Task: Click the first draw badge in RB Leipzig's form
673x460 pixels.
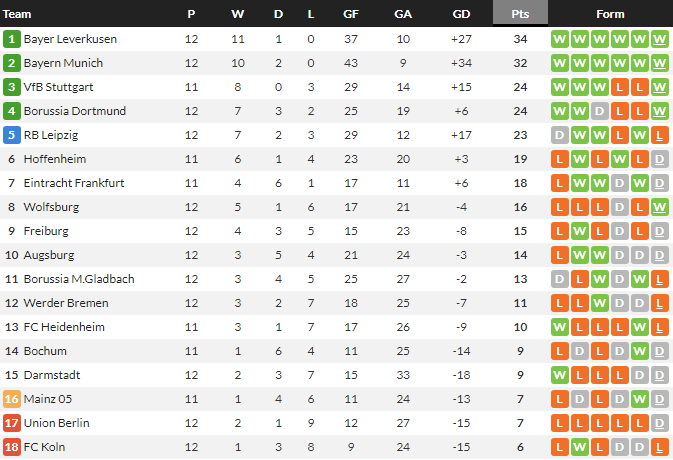Action: tap(559, 135)
